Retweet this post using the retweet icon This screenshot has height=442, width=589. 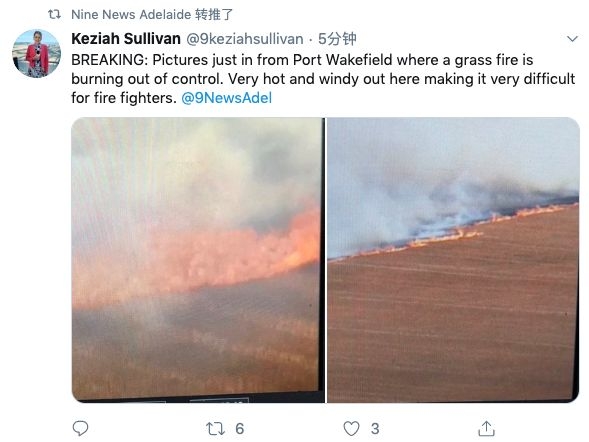(x=216, y=428)
